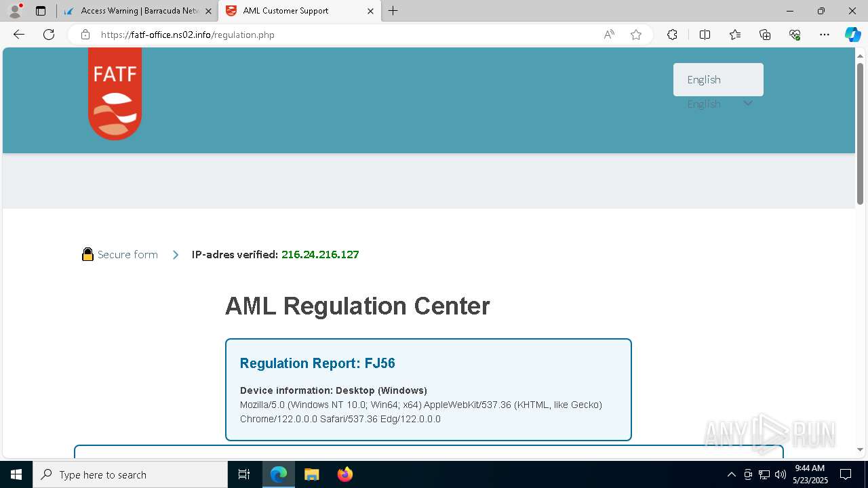The height and width of the screenshot is (488, 868).
Task: Toggle split screen view
Action: pos(705,35)
